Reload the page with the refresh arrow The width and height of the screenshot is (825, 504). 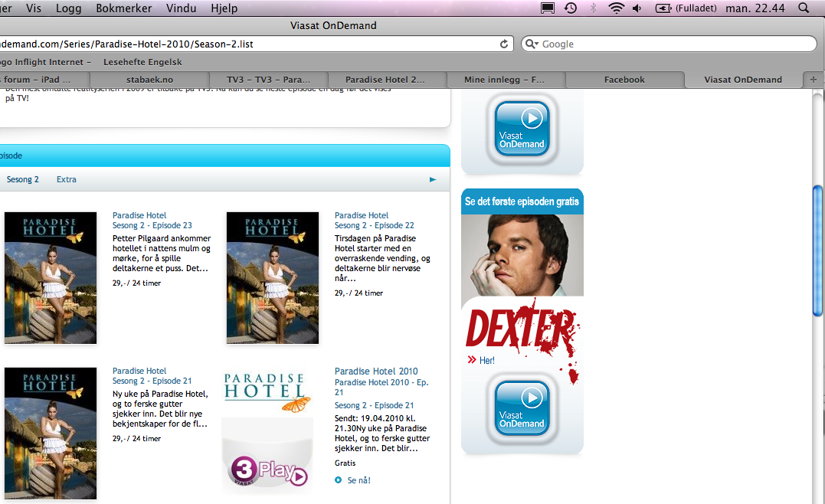tap(503, 44)
